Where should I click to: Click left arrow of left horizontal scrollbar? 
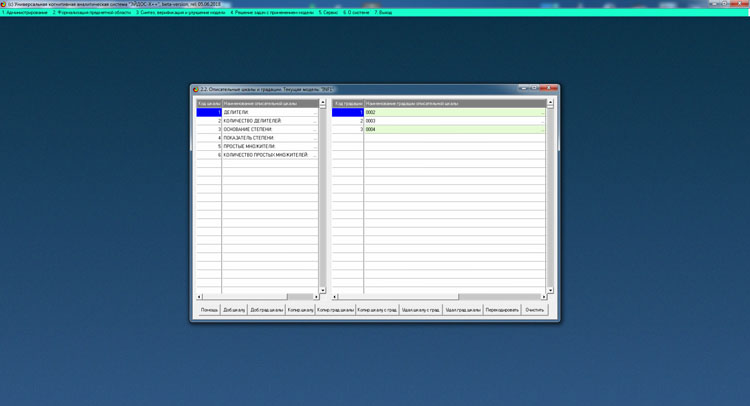(x=199, y=297)
